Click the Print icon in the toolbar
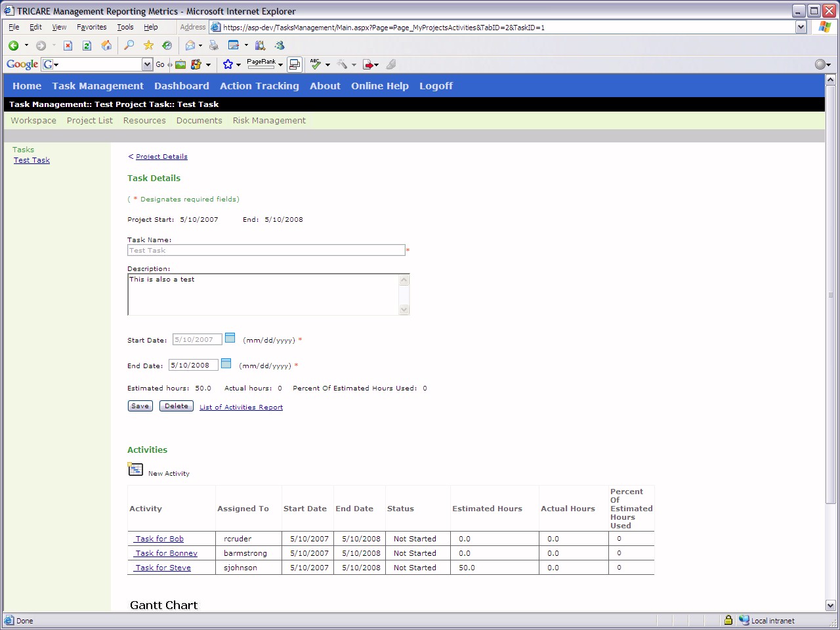This screenshot has height=630, width=840. [x=213, y=45]
